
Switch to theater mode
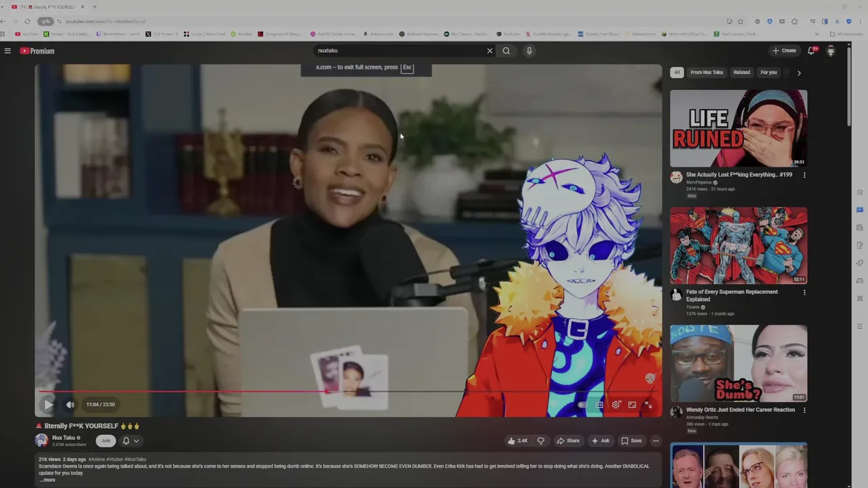pyautogui.click(x=632, y=405)
